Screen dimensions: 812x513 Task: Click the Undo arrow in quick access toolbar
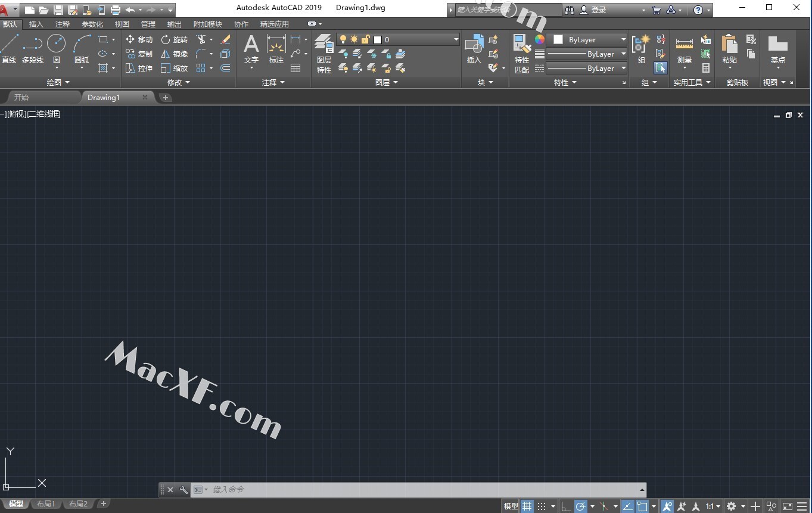130,10
